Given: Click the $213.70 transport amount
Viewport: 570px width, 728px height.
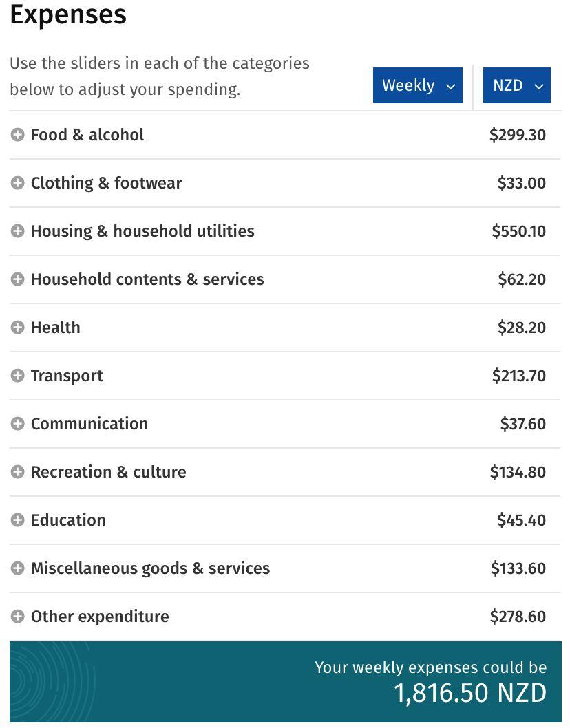Looking at the screenshot, I should pos(519,376).
